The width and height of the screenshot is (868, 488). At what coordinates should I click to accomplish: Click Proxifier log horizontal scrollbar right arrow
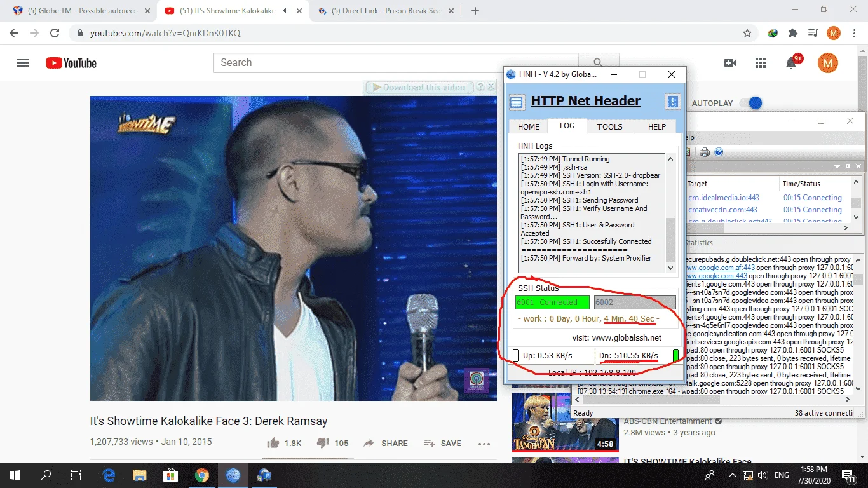(846, 400)
